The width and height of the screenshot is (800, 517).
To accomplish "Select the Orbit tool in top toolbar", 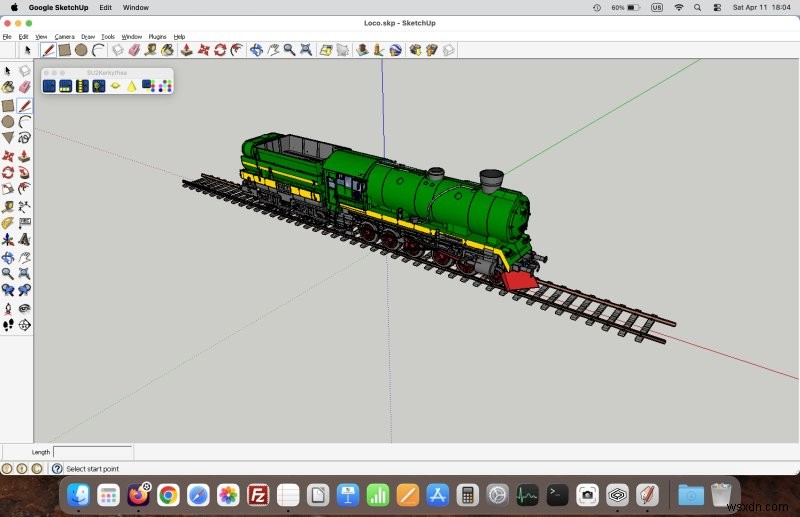I will tap(257, 50).
